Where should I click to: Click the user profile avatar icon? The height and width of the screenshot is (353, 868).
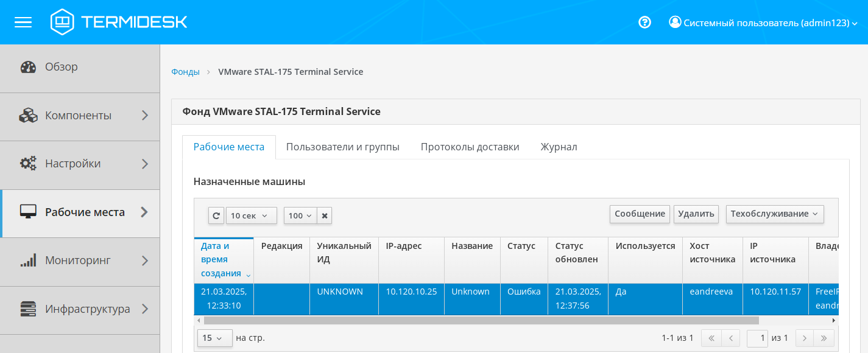click(x=674, y=22)
